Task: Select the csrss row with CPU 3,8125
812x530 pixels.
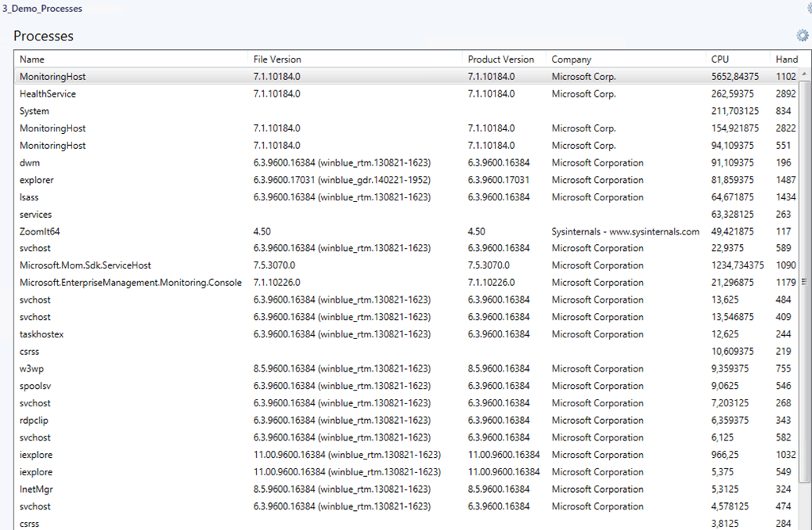Action: click(x=407, y=524)
